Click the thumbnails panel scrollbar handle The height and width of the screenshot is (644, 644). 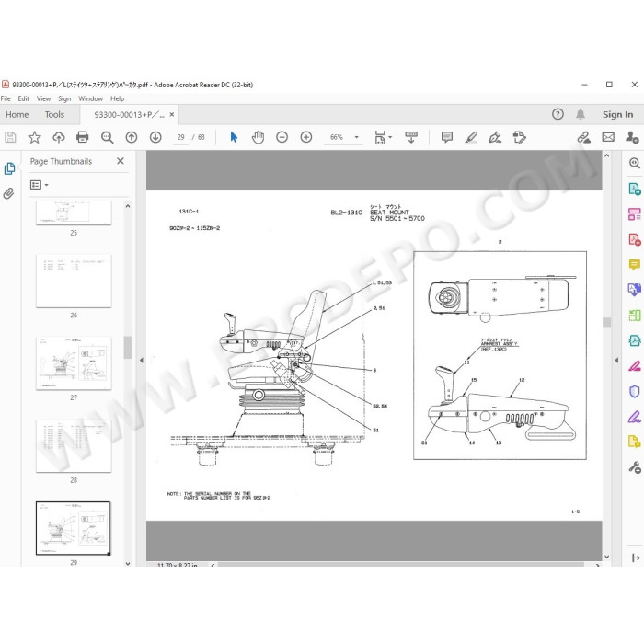tap(128, 348)
